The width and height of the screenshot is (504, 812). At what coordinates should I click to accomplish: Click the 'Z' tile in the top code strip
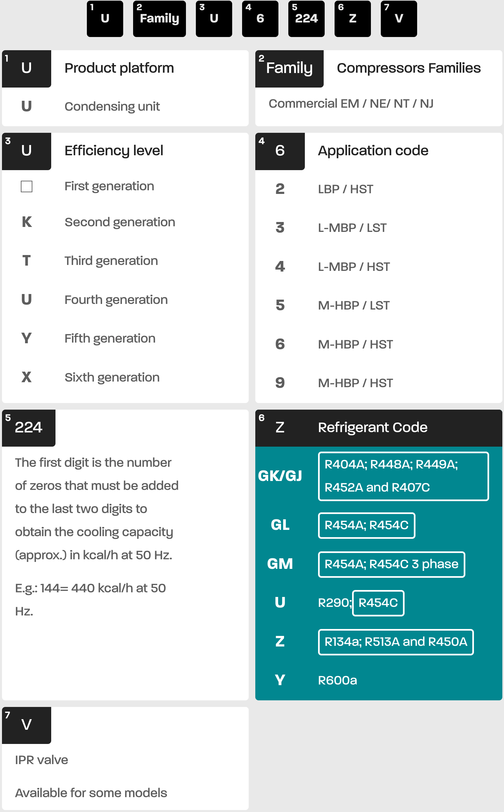coord(352,19)
